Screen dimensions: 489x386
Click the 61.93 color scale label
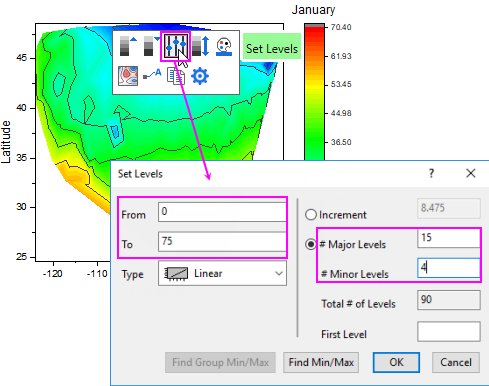coord(341,56)
